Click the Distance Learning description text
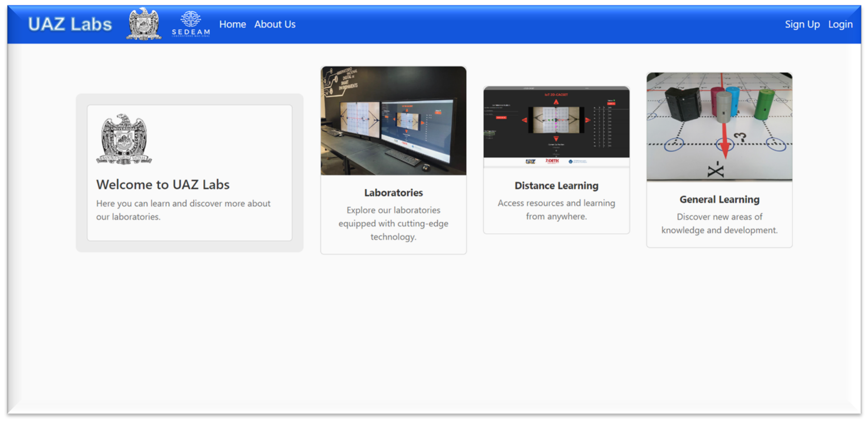868x424 pixels. click(556, 209)
